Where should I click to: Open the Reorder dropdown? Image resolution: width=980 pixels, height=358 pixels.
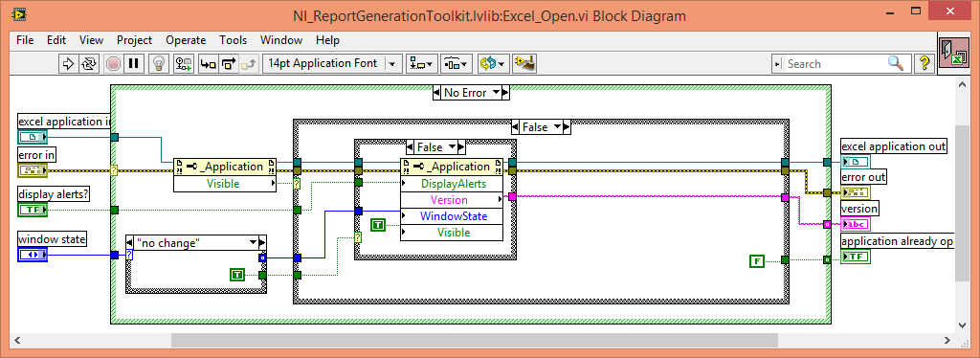click(x=493, y=63)
